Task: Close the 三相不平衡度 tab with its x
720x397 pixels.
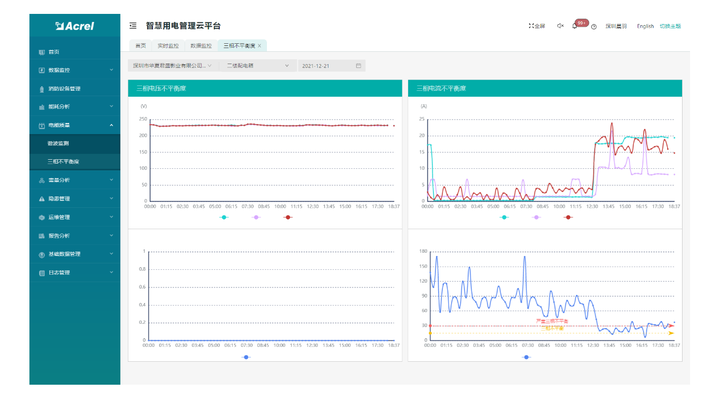Action: coord(259,45)
